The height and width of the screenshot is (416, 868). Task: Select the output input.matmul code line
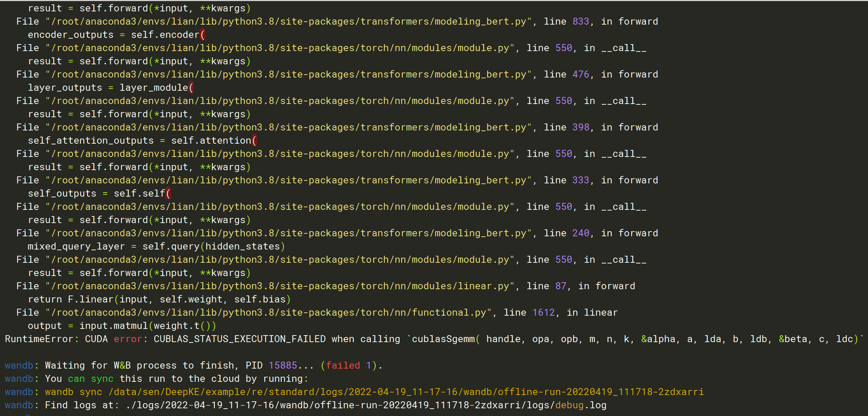121,325
